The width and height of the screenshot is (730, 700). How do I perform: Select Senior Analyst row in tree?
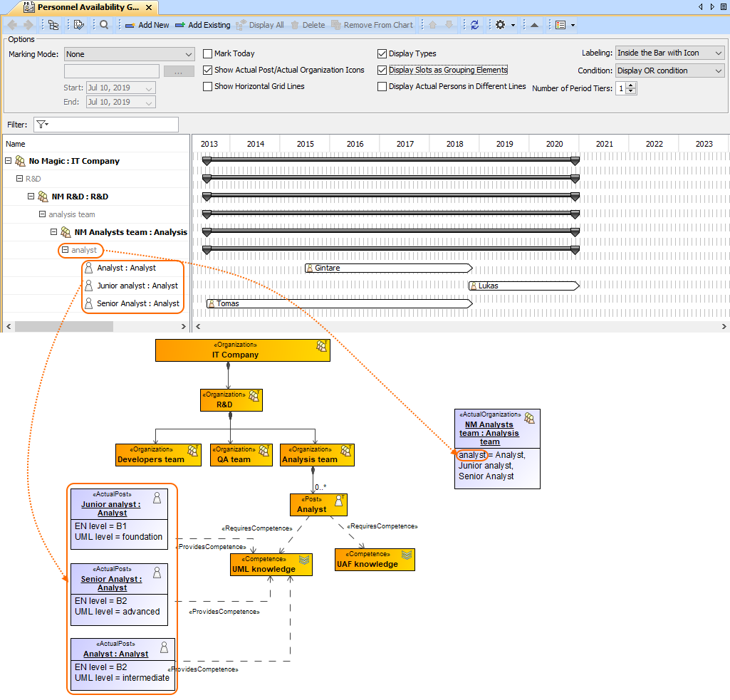[x=137, y=303]
